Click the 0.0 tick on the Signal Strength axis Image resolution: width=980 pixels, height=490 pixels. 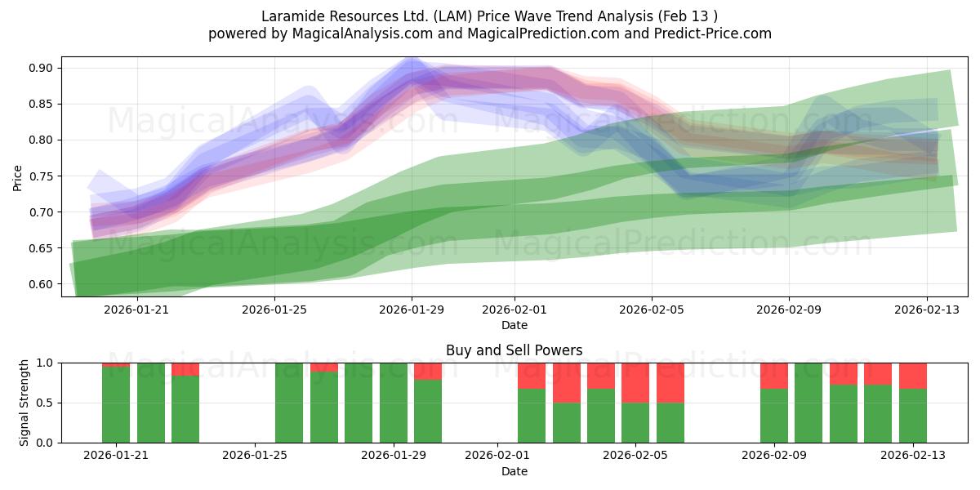coord(46,443)
